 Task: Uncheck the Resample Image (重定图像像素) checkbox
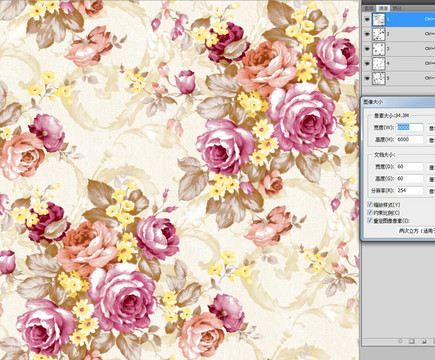tap(370, 220)
